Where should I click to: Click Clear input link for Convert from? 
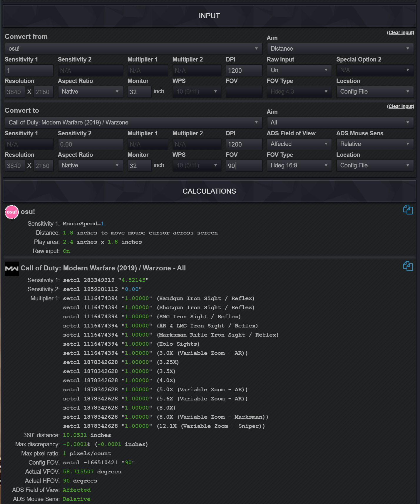pos(400,32)
